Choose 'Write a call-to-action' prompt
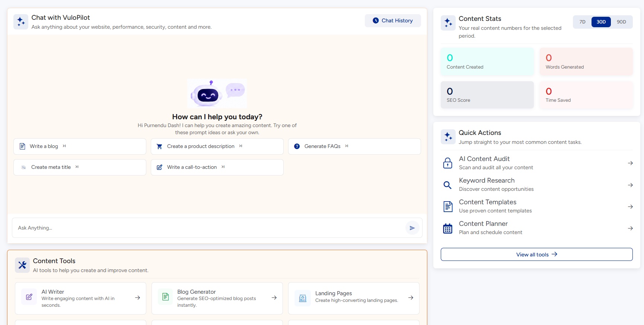Image resolution: width=644 pixels, height=325 pixels. 217,167
